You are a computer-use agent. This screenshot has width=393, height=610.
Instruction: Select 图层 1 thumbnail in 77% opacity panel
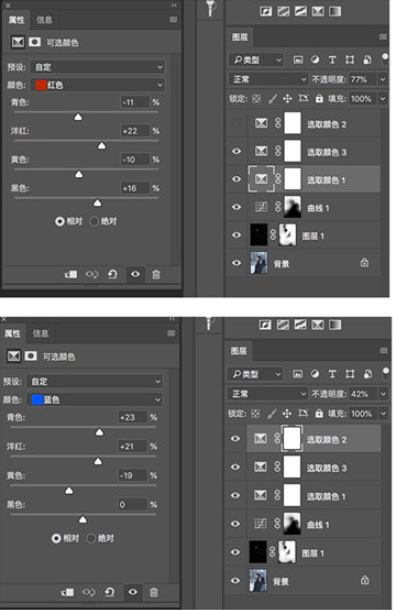pyautogui.click(x=259, y=235)
